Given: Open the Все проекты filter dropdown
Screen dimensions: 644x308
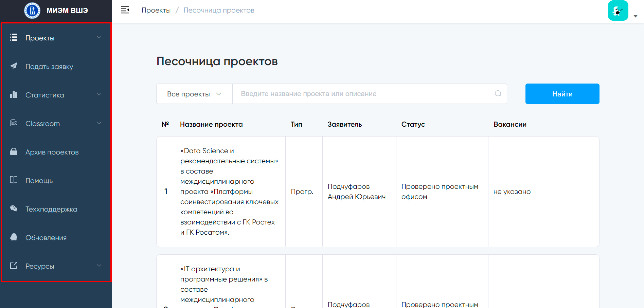Looking at the screenshot, I should (x=194, y=94).
